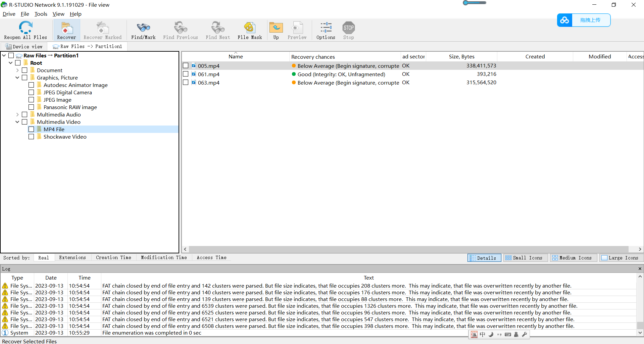Screen dimensions: 644x344
Task: Select the Autodesc Animator Image tree item
Action: [76, 85]
